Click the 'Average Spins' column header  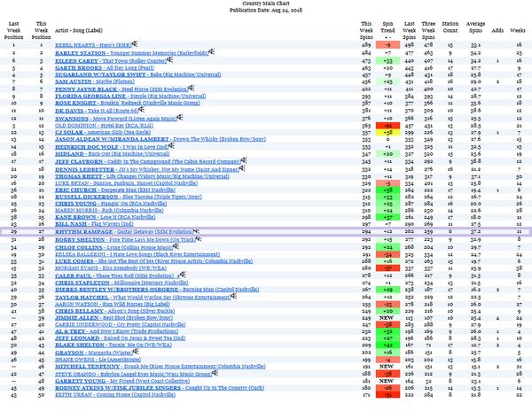click(x=475, y=27)
